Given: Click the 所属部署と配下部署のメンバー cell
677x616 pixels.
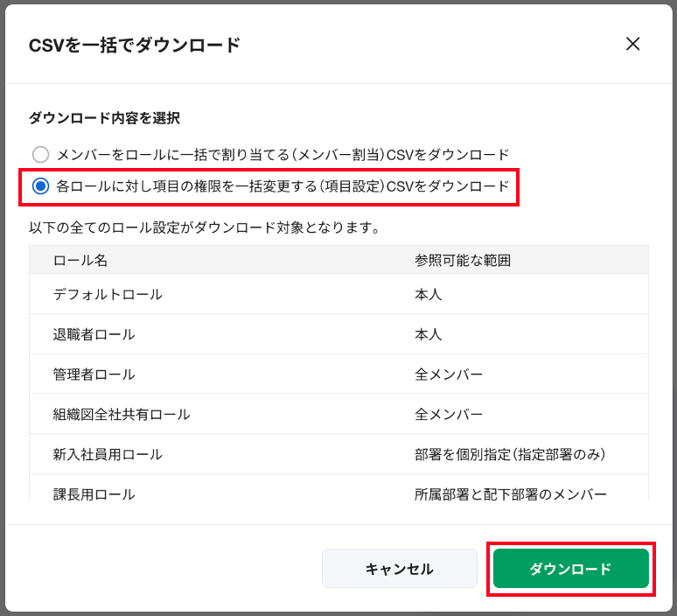Looking at the screenshot, I should pyautogui.click(x=510, y=493).
